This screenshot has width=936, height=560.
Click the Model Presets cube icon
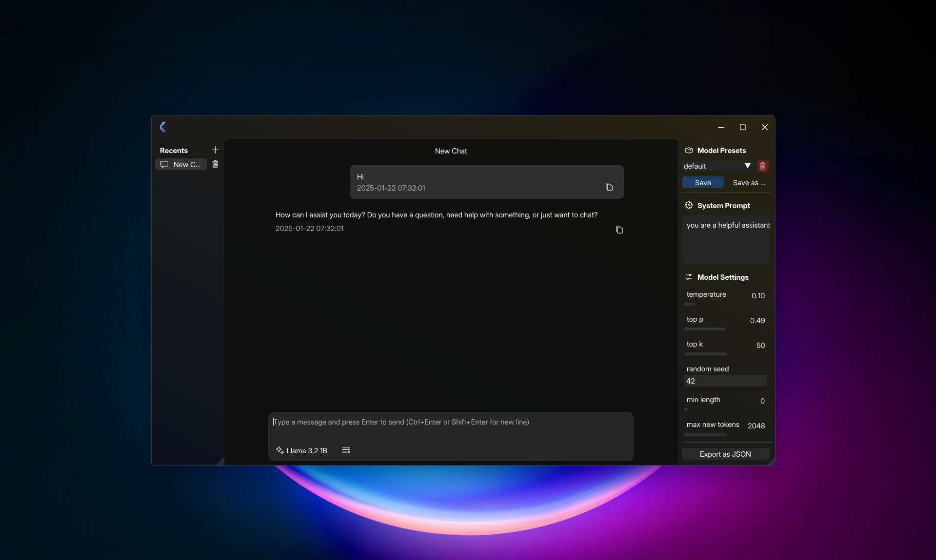[x=689, y=151]
